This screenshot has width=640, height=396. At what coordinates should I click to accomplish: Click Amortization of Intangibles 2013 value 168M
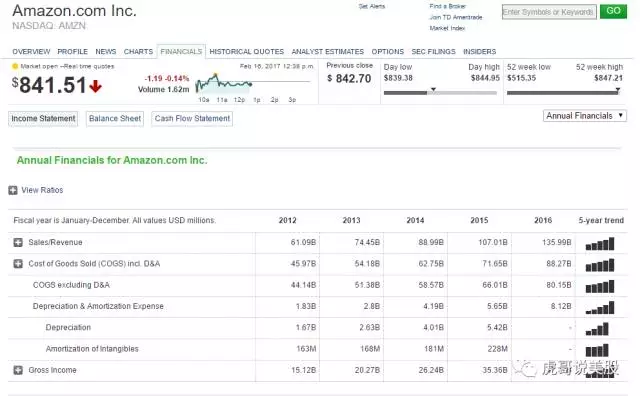[x=370, y=349]
